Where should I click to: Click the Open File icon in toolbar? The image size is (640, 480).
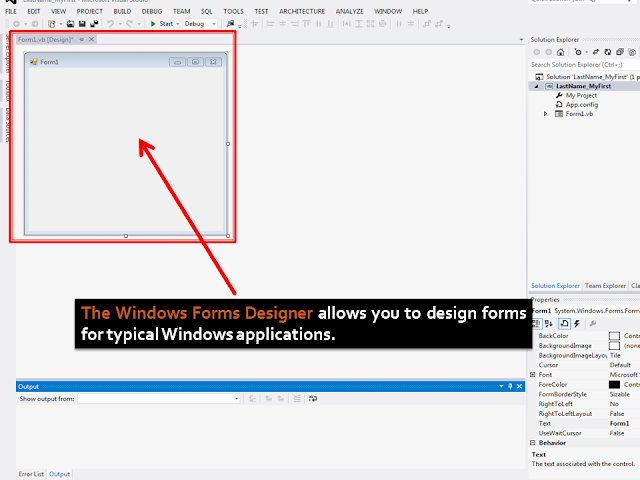70,24
